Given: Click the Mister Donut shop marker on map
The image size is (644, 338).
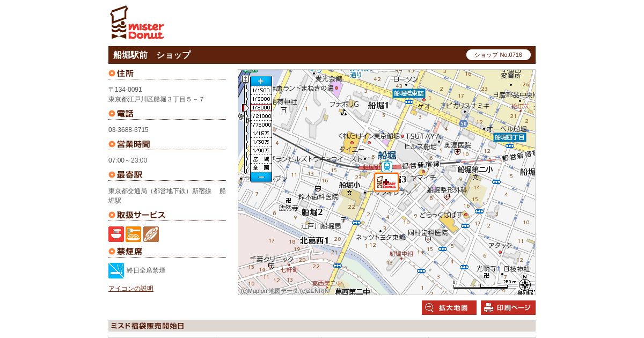Looking at the screenshot, I should click(x=386, y=182).
